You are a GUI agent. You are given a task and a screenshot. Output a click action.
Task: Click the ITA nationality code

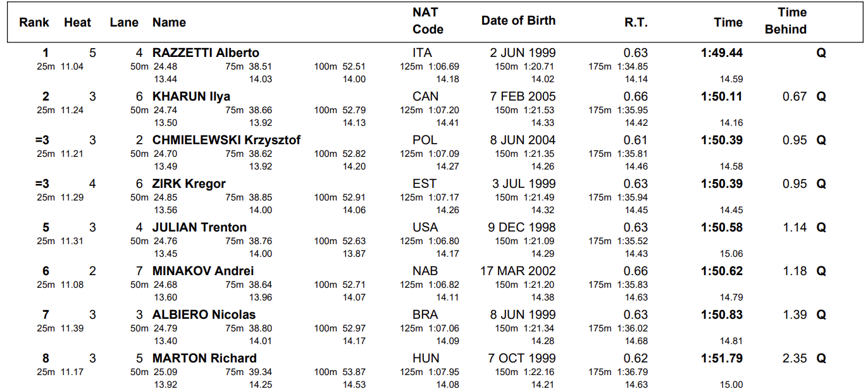click(x=422, y=53)
